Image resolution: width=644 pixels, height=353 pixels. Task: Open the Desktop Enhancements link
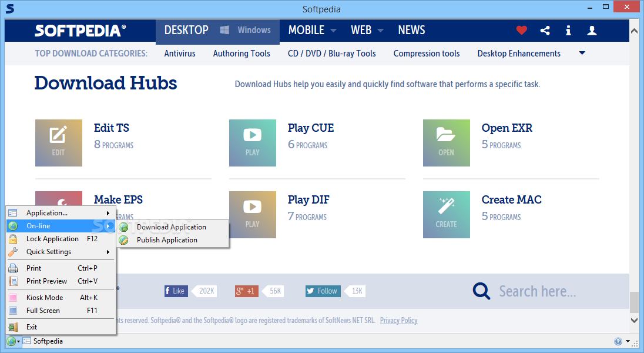[x=519, y=54]
